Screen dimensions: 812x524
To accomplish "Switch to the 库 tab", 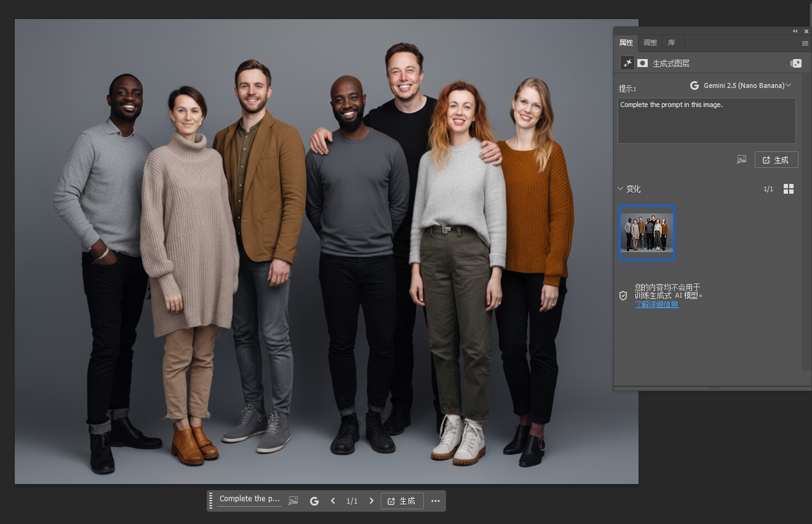I will tap(672, 43).
